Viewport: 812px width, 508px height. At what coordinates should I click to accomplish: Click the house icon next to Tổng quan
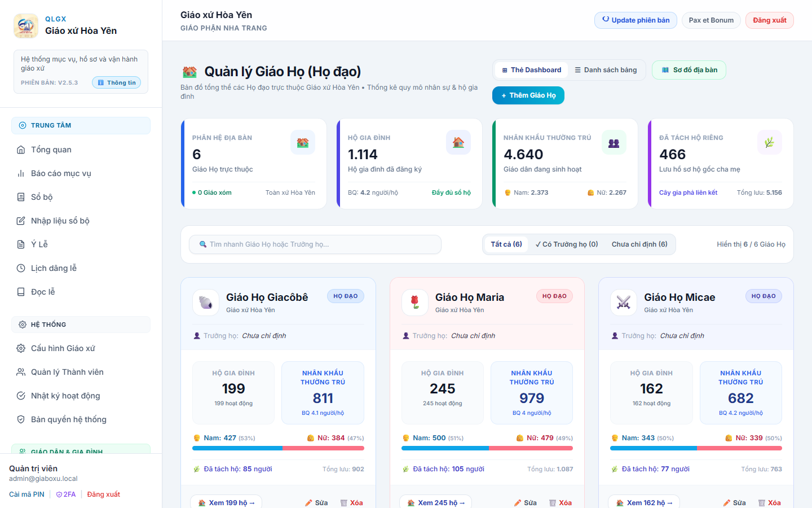[x=21, y=150]
